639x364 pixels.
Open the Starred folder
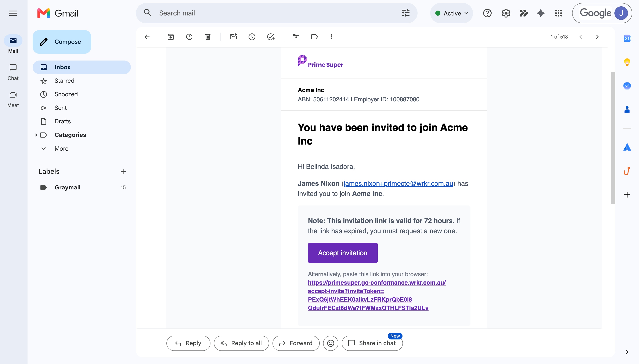pos(82,81)
